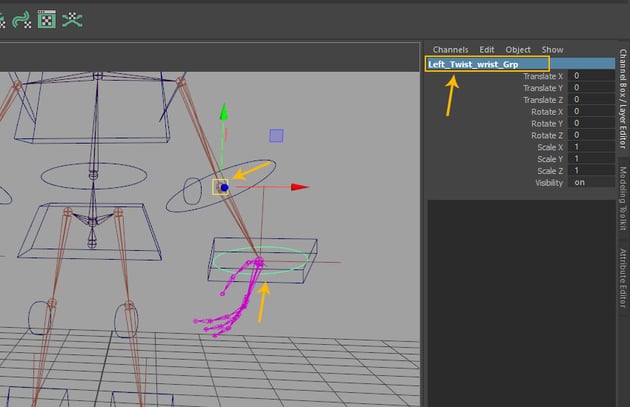
Task: Click the purple square plane handle
Action: (x=276, y=135)
